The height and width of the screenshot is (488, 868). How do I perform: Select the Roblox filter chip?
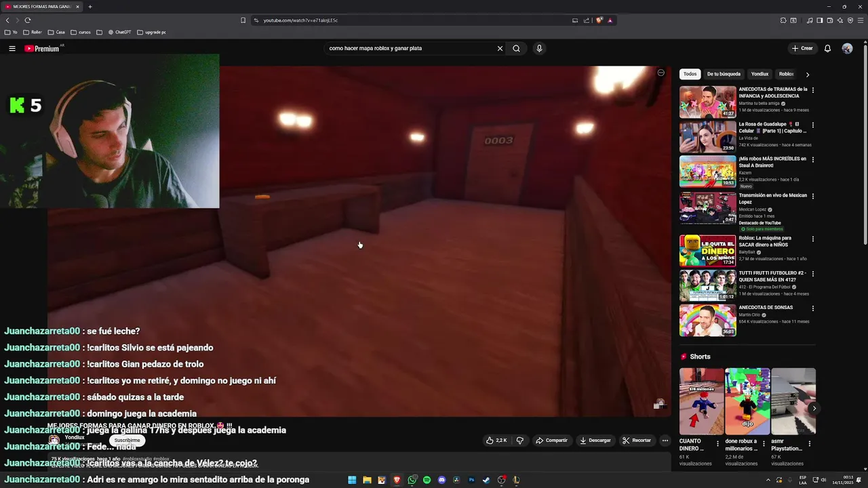click(x=786, y=74)
